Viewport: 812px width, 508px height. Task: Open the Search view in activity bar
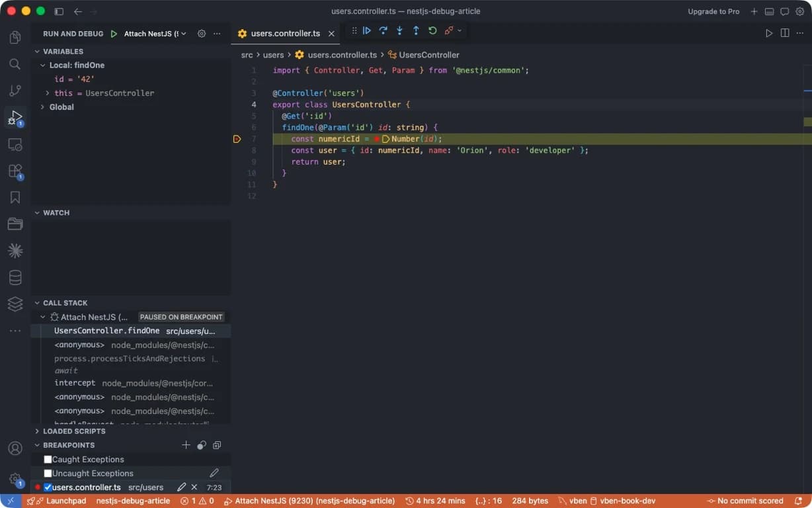tap(15, 64)
